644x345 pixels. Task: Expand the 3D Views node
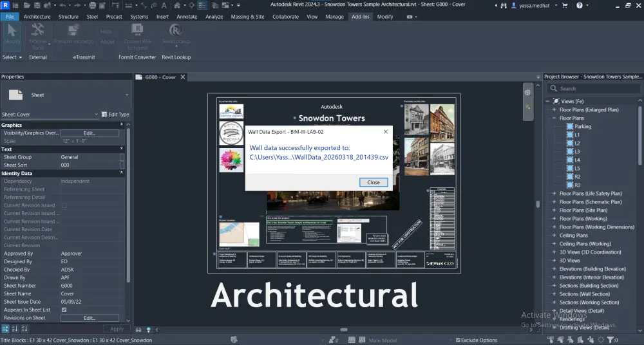click(554, 261)
